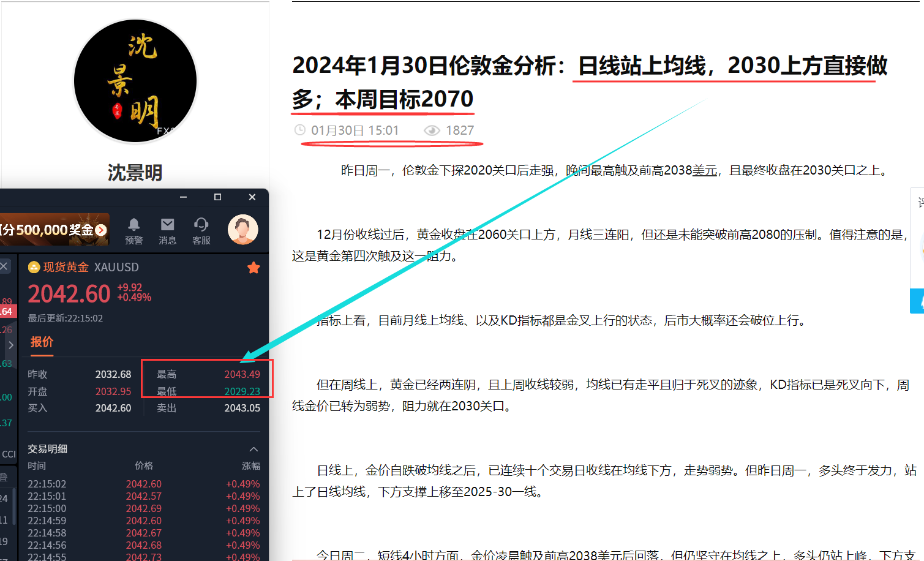This screenshot has height=561, width=924.
Task: Select the 22:14:58 transaction row
Action: coord(144,533)
